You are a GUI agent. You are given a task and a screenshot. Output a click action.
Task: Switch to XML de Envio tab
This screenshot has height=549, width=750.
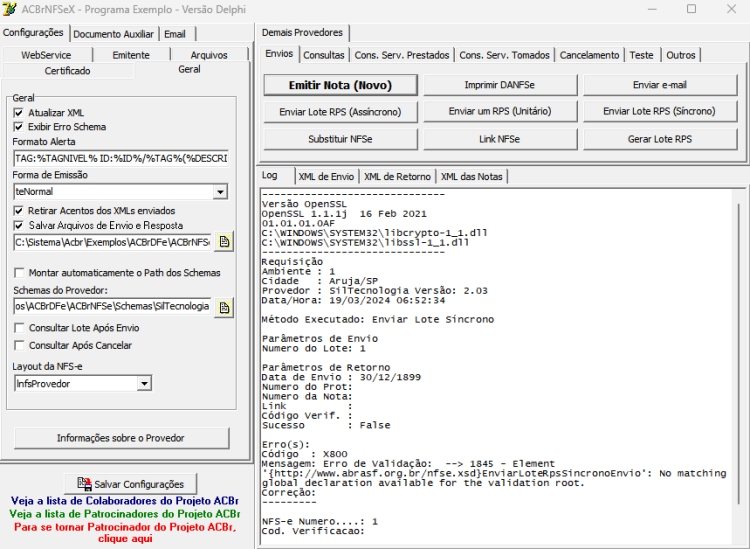327,177
